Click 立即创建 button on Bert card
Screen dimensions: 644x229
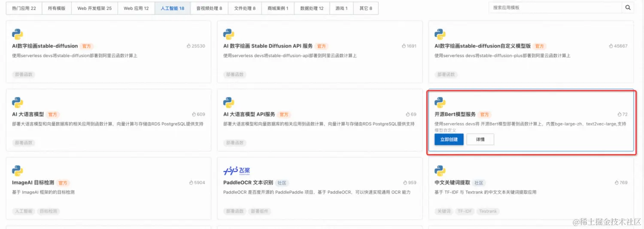tap(449, 139)
